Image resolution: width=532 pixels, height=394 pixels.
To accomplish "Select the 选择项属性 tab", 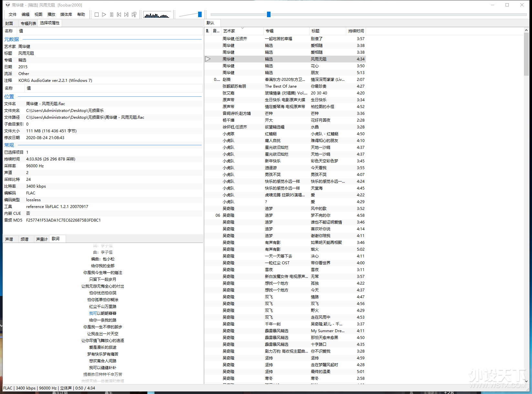I will coord(50,23).
